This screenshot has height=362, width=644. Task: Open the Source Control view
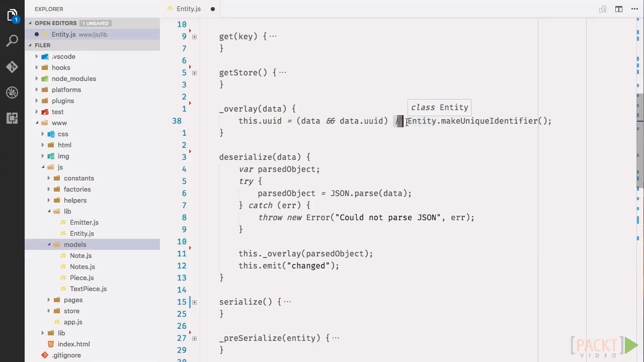(x=12, y=67)
